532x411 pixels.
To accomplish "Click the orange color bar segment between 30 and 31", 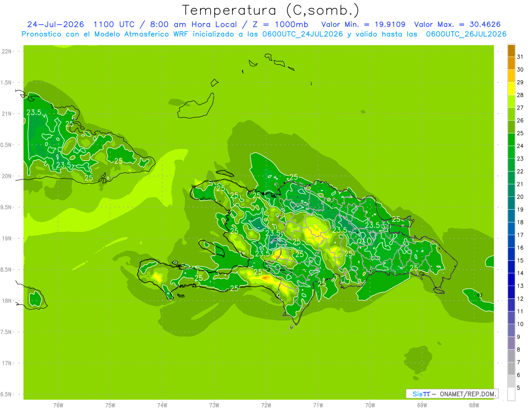I will (511, 63).
